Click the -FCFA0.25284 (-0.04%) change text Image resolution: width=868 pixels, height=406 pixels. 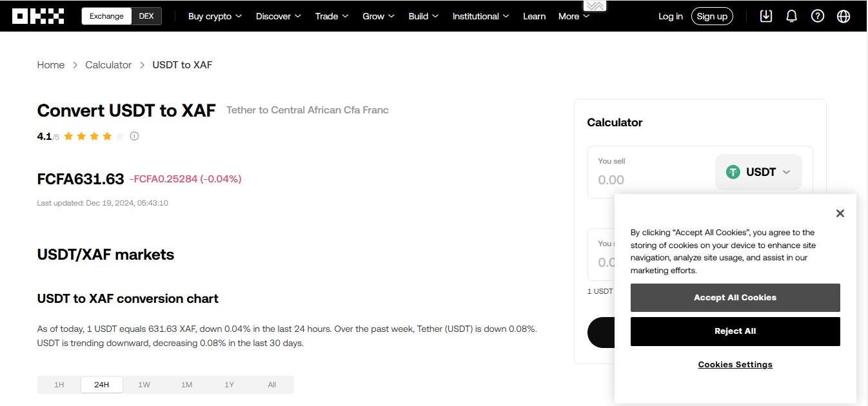click(x=186, y=179)
